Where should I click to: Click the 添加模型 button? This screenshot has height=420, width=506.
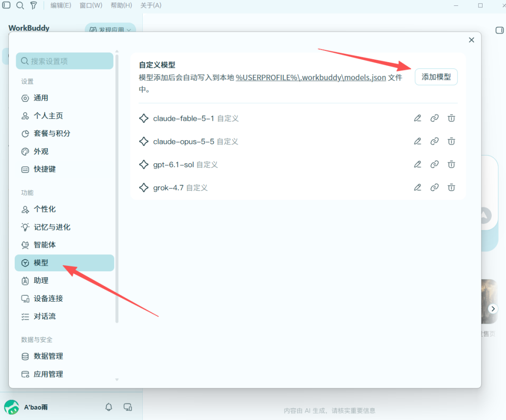tap(436, 77)
